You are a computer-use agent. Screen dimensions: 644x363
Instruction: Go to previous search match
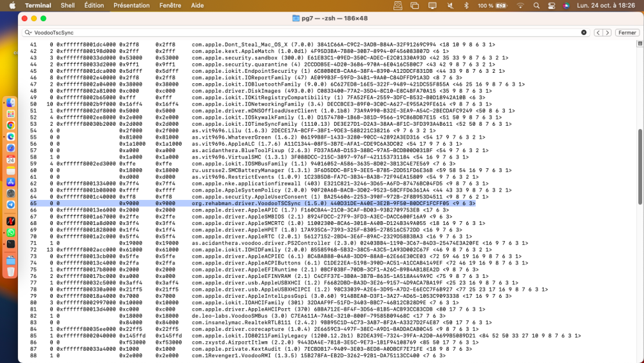coord(598,32)
